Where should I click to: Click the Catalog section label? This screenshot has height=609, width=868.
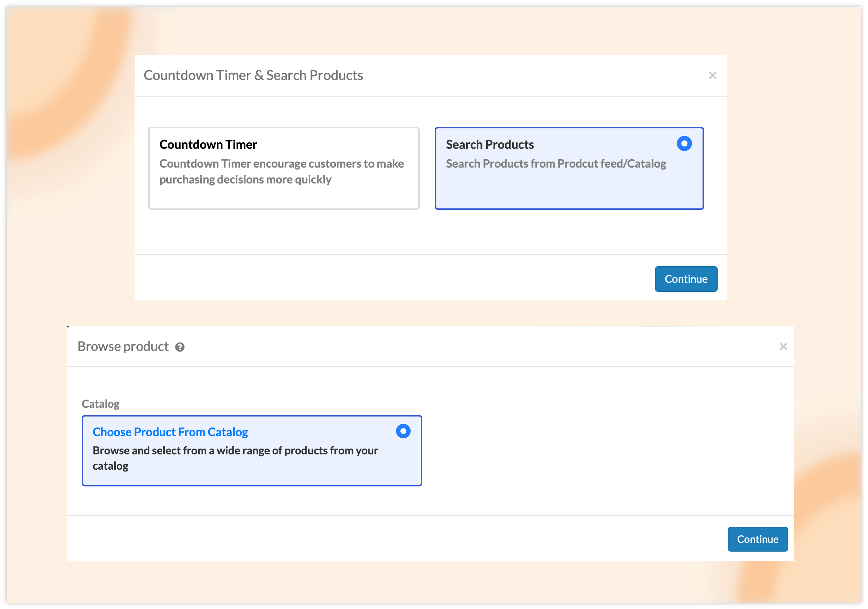[x=101, y=404]
